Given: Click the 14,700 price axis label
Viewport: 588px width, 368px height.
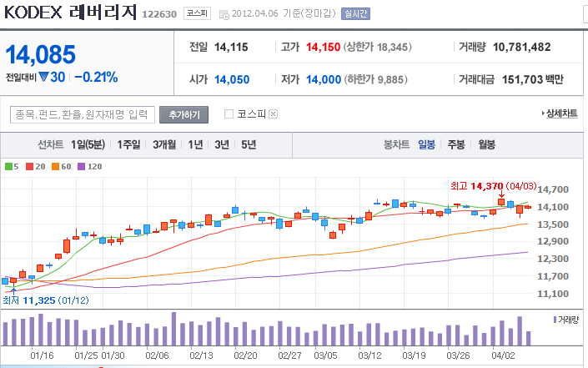Looking at the screenshot, I should 553,189.
